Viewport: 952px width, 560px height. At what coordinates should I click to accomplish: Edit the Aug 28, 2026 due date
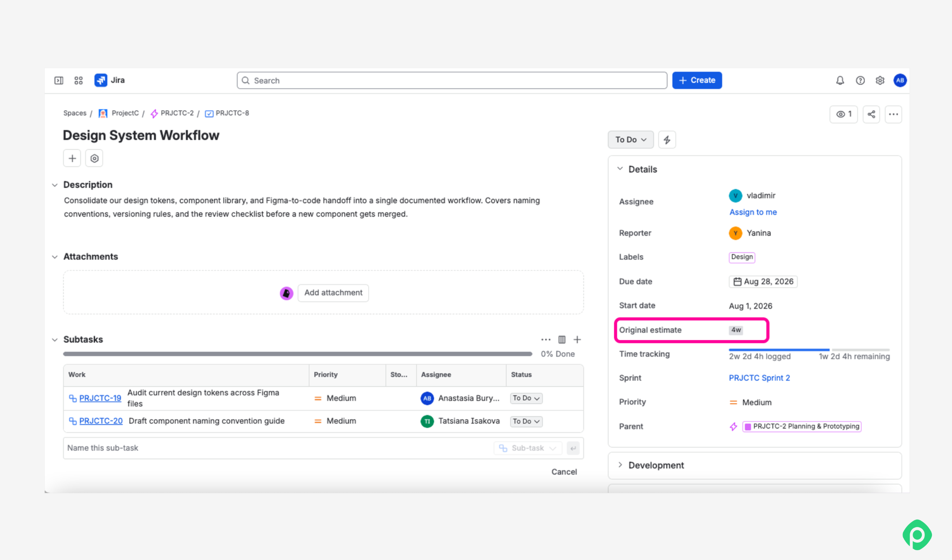click(763, 282)
